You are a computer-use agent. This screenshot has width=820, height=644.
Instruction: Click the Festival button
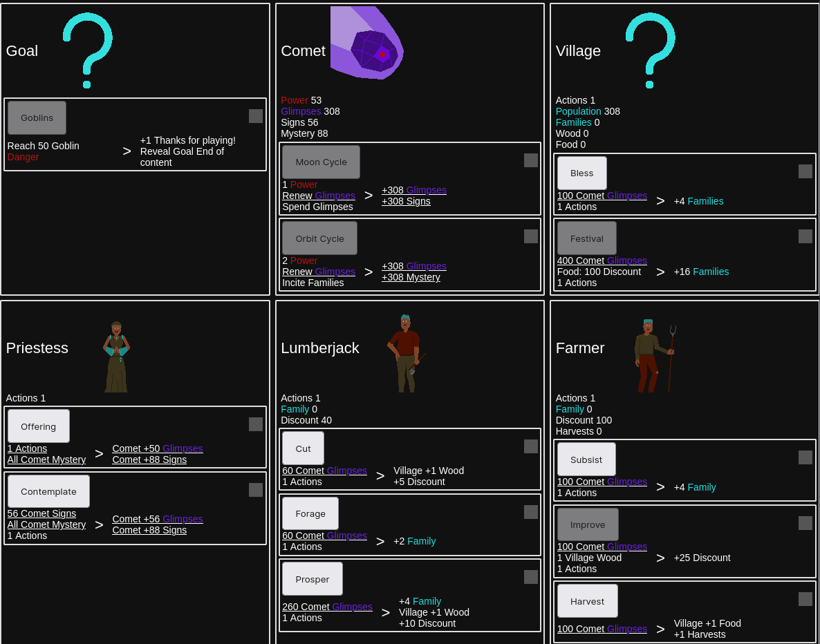tap(587, 238)
